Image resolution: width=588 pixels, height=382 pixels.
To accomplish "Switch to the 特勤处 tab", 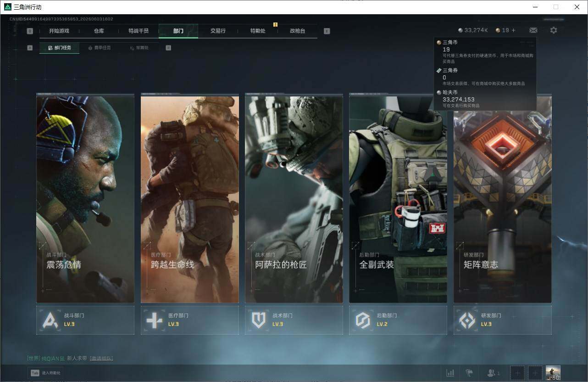I will point(258,31).
